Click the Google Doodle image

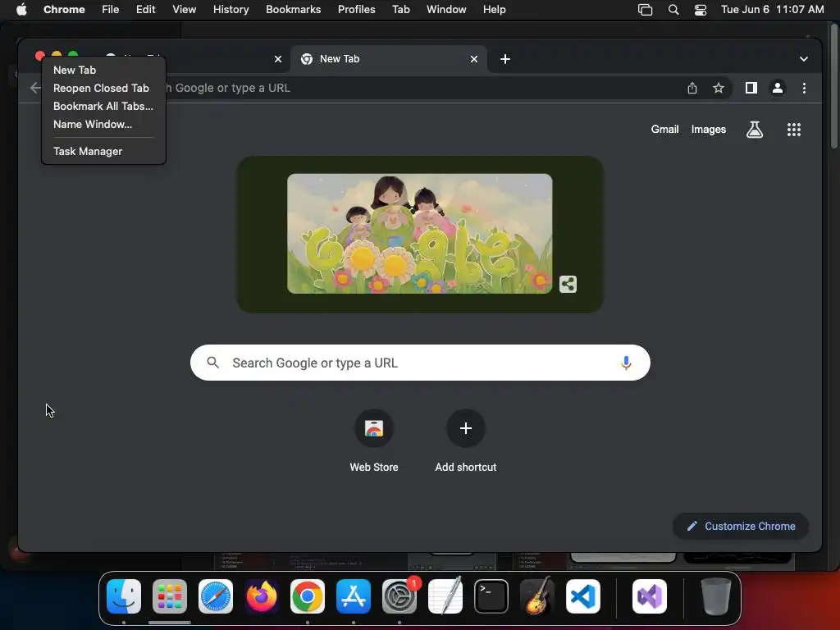pyautogui.click(x=419, y=234)
